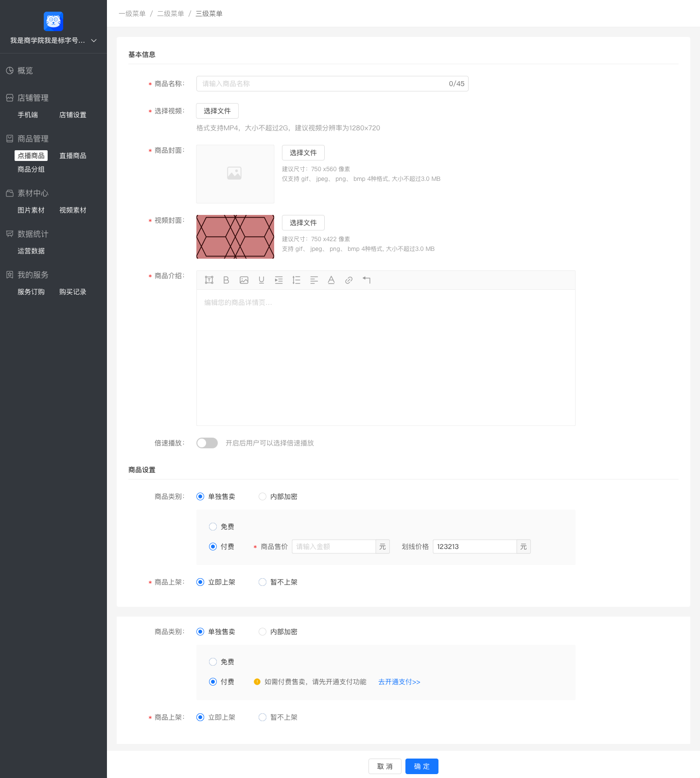Open 商品分组 in sidebar

tap(31, 169)
